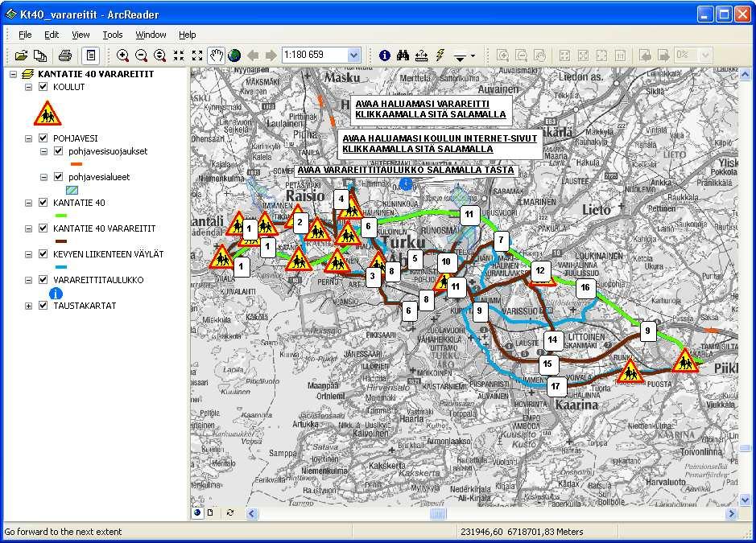The width and height of the screenshot is (756, 543).
Task: Hide the TAUSTAKARTAT background maps layer
Action: [x=43, y=306]
